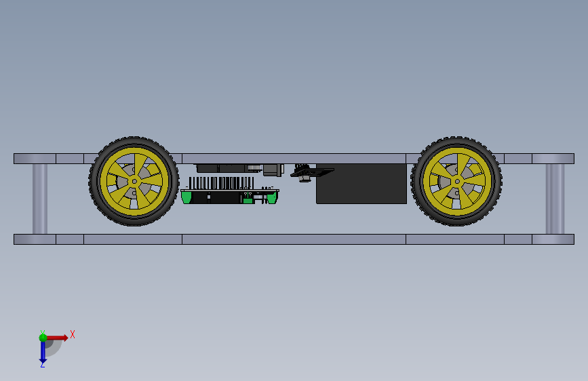Click the blue Z axis arrow on the triad
The height and width of the screenshot is (381, 588).
coord(43,352)
